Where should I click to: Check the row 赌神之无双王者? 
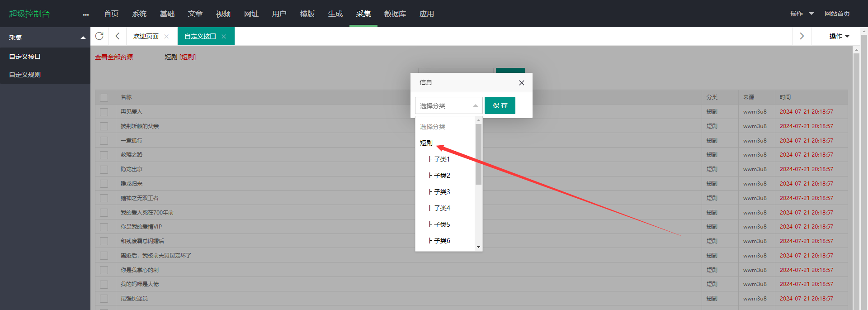[104, 198]
